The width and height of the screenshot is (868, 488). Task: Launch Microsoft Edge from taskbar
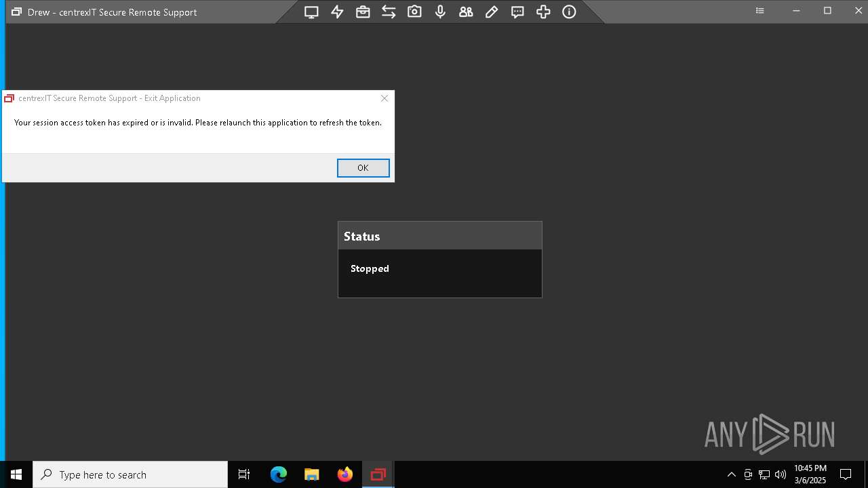click(x=279, y=474)
